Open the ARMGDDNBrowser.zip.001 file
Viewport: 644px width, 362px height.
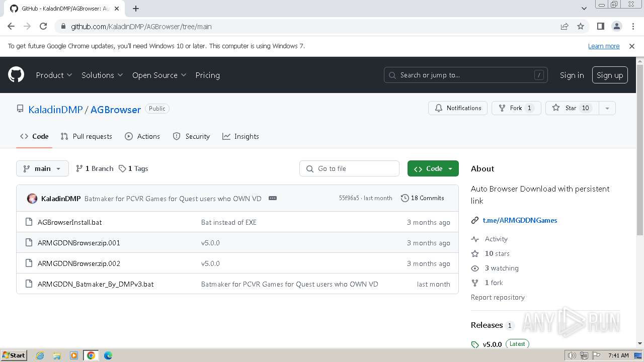click(79, 243)
